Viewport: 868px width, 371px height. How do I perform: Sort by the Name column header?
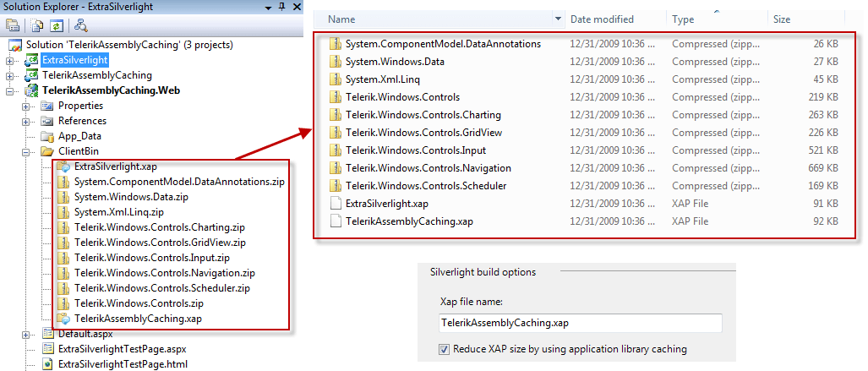tap(341, 19)
